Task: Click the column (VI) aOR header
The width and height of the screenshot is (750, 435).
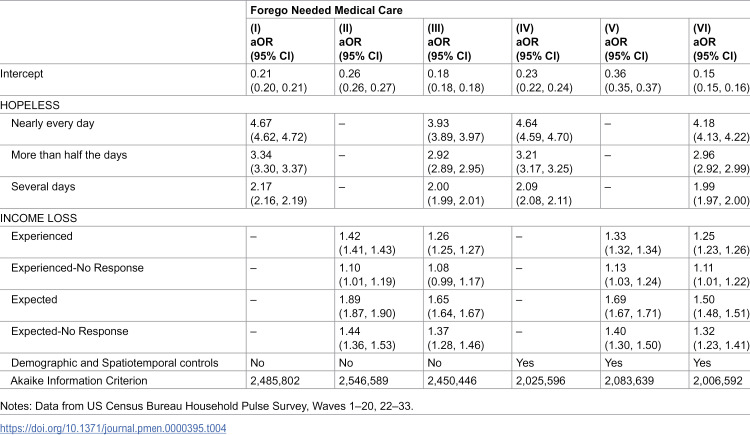Action: (x=715, y=42)
